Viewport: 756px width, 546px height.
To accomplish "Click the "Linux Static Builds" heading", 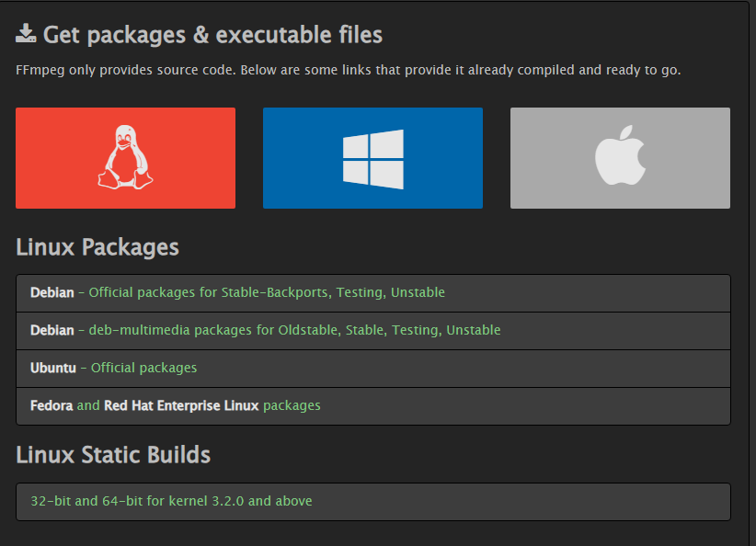I will 113,455.
